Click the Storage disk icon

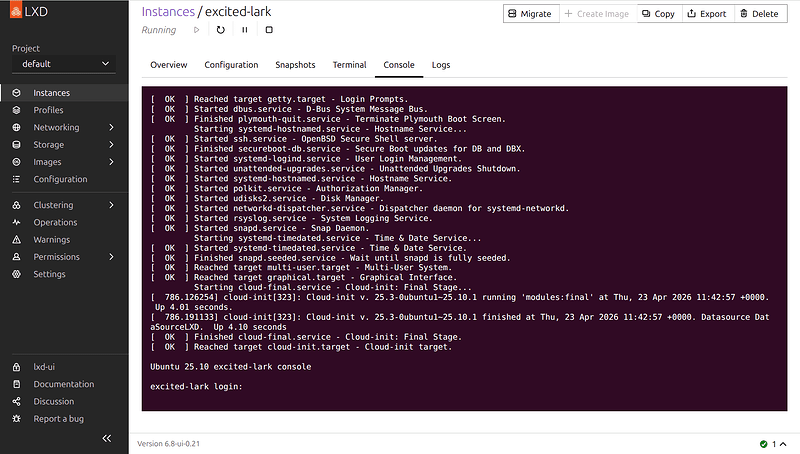[x=16, y=145]
